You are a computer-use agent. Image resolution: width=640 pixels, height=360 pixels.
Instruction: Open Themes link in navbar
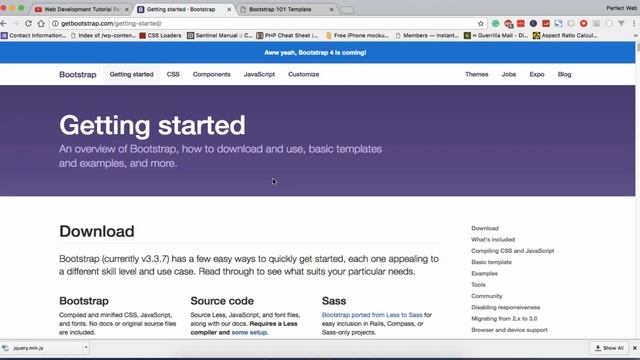pyautogui.click(x=476, y=74)
